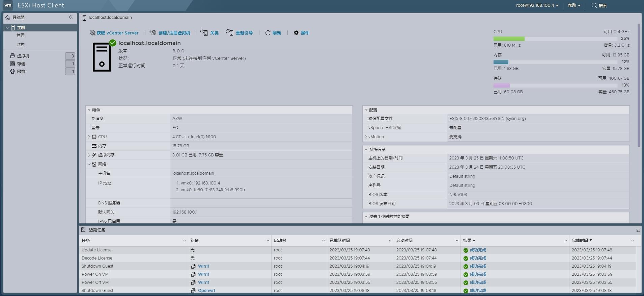Click the Reboot host button
This screenshot has width=644, height=296.
point(240,33)
